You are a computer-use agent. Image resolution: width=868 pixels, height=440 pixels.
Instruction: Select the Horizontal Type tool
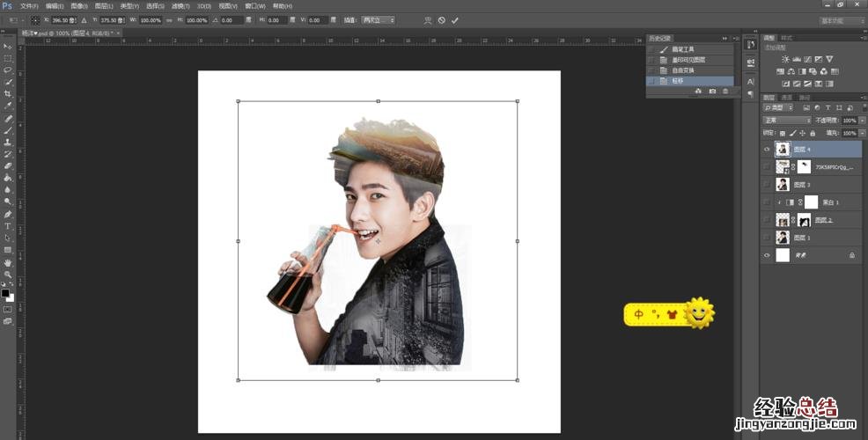click(8, 226)
